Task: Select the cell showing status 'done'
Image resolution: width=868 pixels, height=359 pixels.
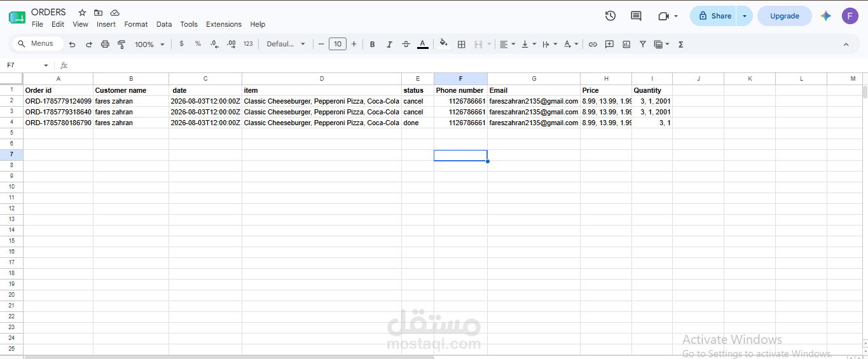Action: [418, 123]
